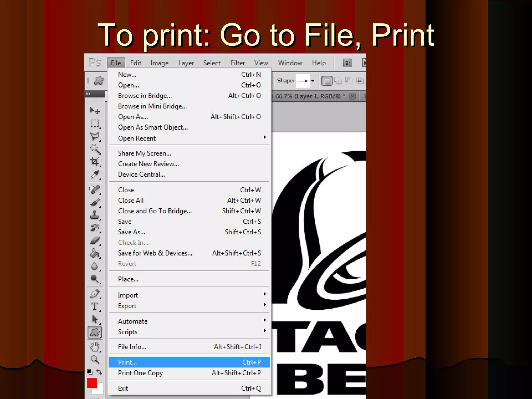Choose New... menu entry
Viewport: 532px width, 399px height.
[189, 75]
